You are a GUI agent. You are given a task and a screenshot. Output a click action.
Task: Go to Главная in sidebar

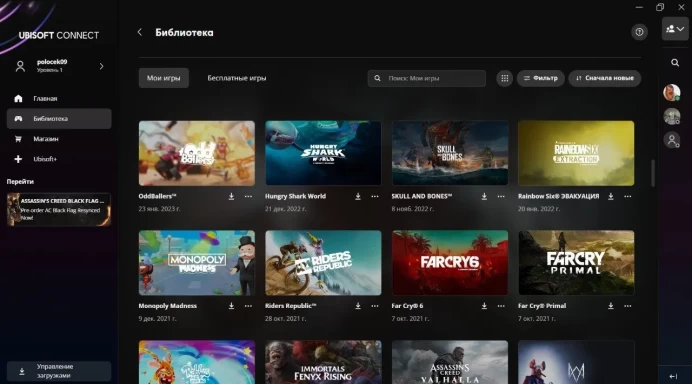59,98
